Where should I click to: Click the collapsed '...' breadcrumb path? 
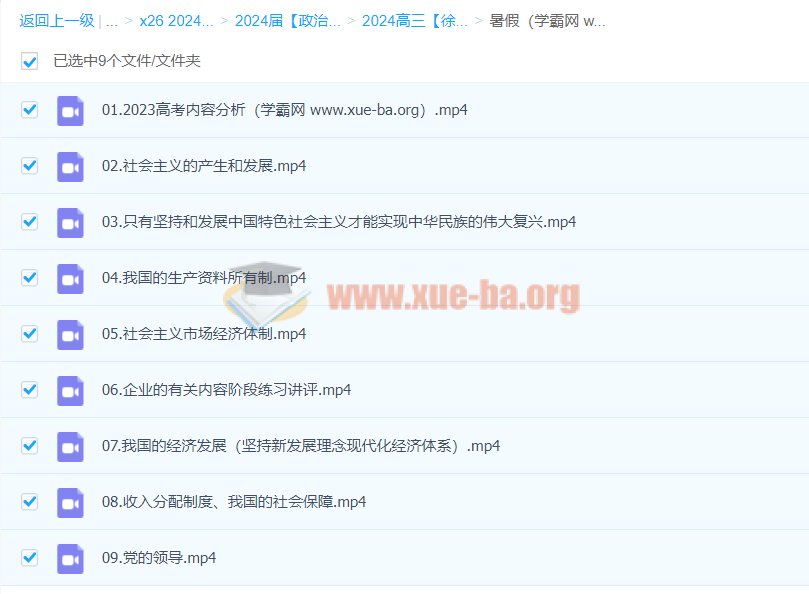coord(112,21)
